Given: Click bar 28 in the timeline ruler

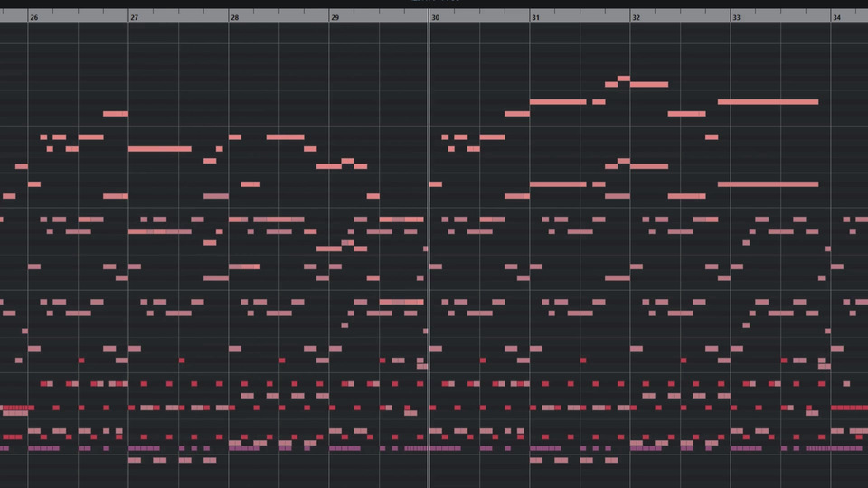Looking at the screenshot, I should pos(235,18).
